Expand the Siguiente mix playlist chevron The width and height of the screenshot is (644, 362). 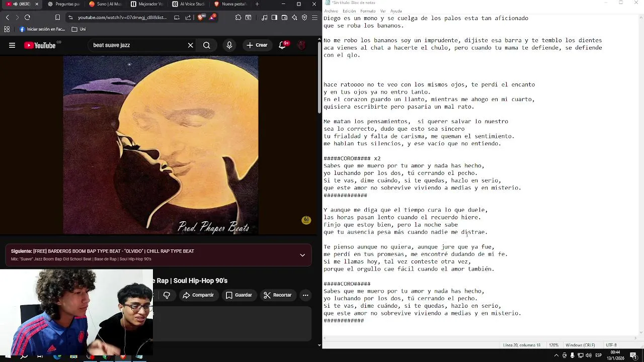pos(302,255)
